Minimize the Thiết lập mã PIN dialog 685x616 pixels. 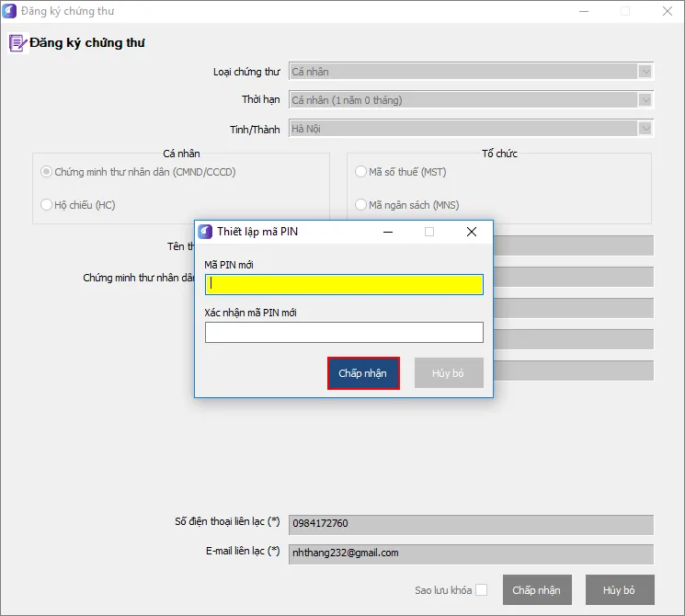point(387,232)
